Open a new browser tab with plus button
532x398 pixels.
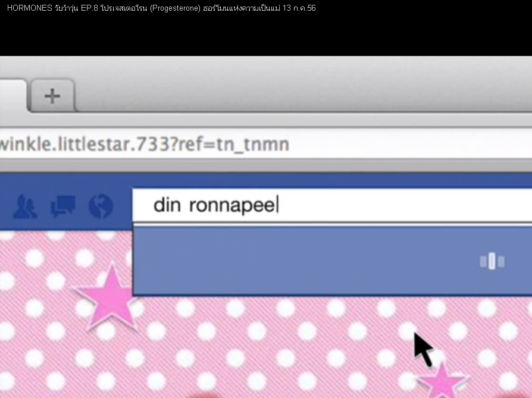coord(52,96)
